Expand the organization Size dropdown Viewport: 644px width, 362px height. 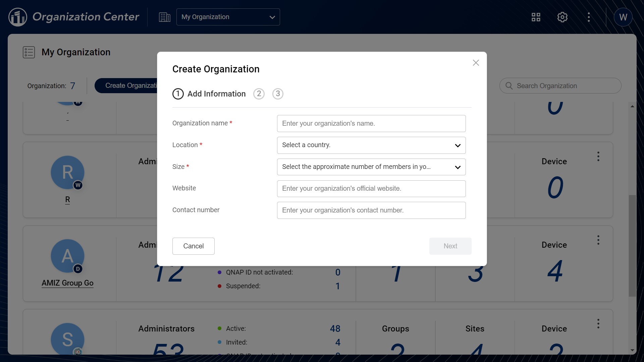[371, 167]
